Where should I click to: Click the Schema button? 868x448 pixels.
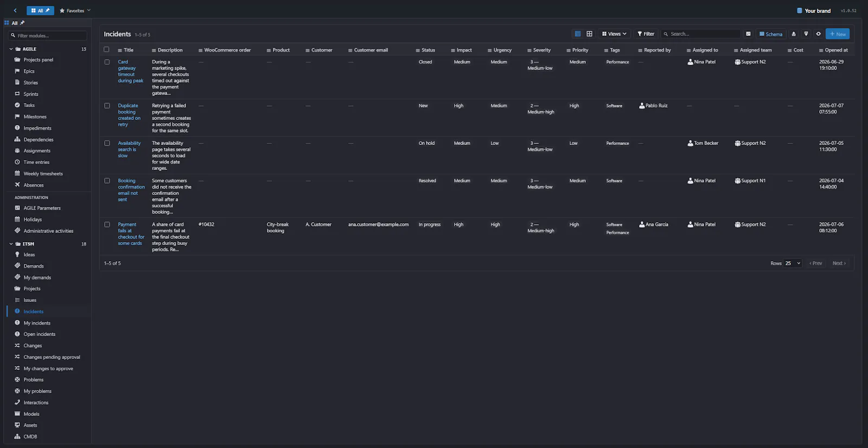click(771, 34)
